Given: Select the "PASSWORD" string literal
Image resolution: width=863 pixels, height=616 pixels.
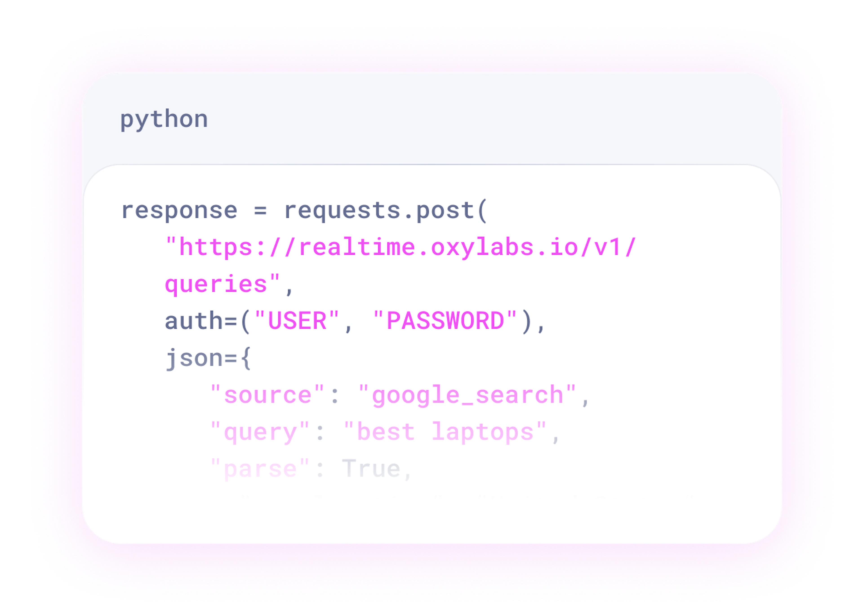Looking at the screenshot, I should tap(445, 321).
